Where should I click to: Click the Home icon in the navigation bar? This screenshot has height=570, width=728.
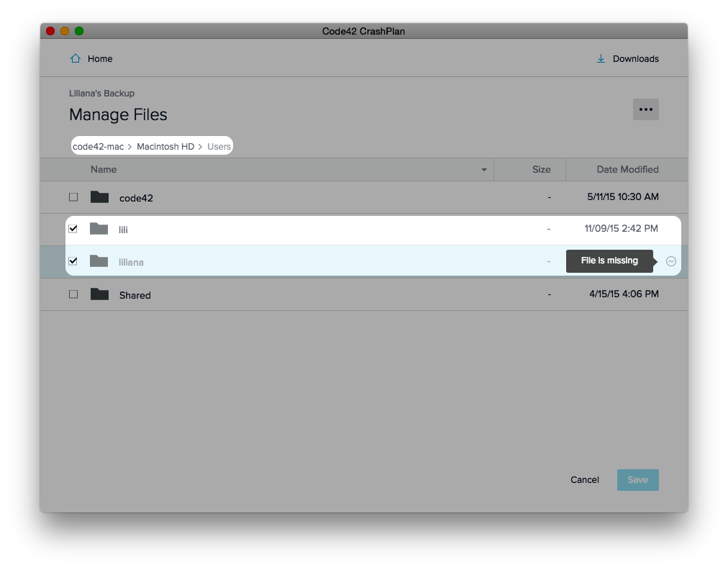pos(75,58)
